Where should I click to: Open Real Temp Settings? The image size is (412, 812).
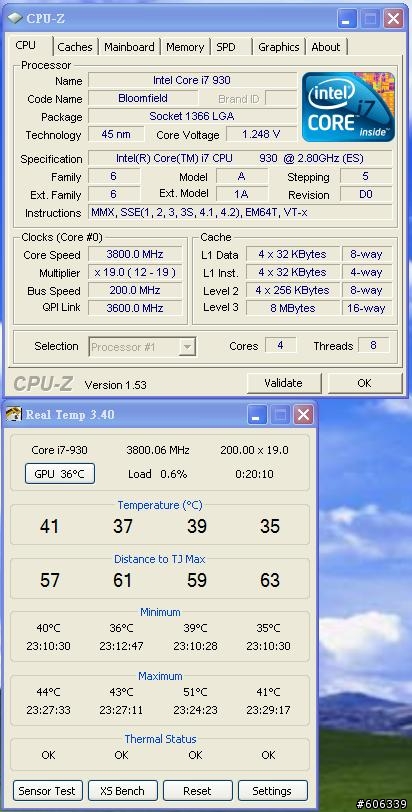pos(272,791)
